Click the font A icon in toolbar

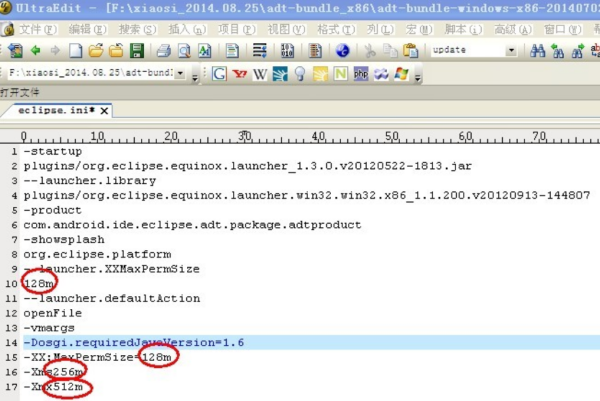[204, 51]
